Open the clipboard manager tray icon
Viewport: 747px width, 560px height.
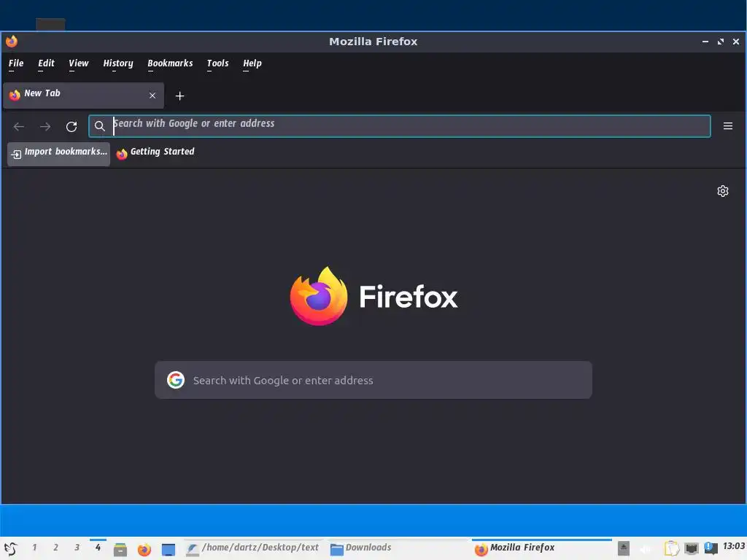pyautogui.click(x=671, y=548)
